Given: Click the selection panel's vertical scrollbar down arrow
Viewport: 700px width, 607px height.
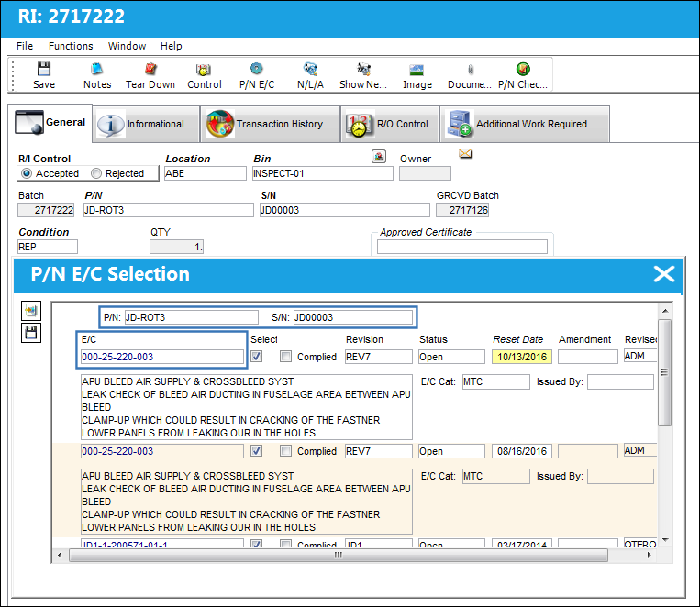Looking at the screenshot, I should 665,540.
